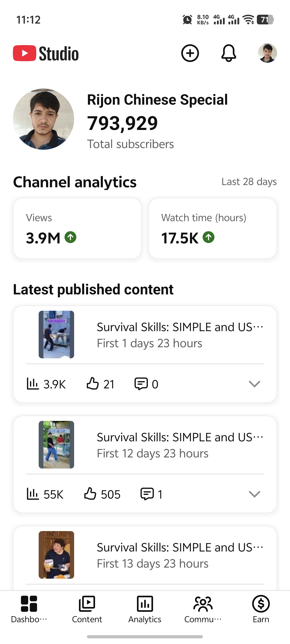The height and width of the screenshot is (644, 290).
Task: Tap likes icon on 55K-view video
Action: coord(90,494)
